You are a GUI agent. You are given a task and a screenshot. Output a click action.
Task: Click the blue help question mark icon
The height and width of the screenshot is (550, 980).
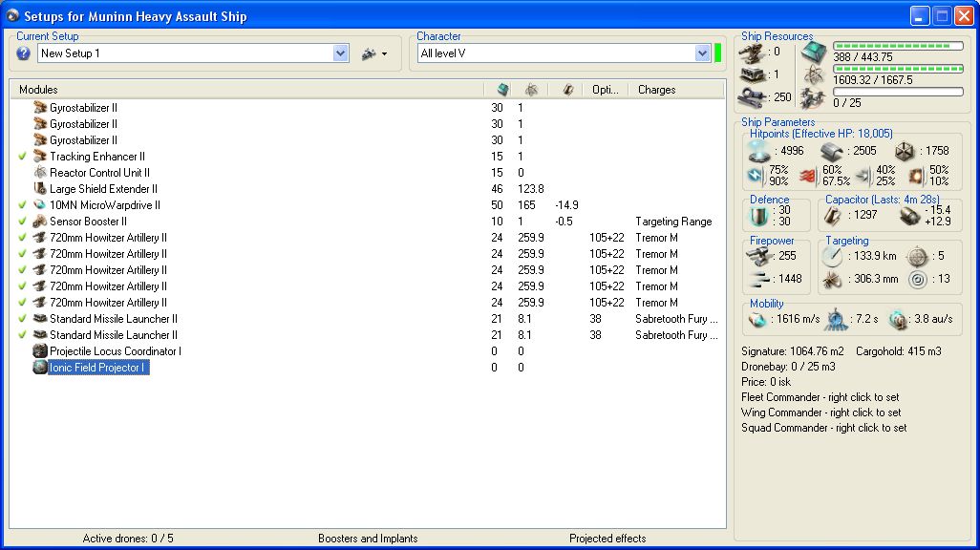point(24,53)
